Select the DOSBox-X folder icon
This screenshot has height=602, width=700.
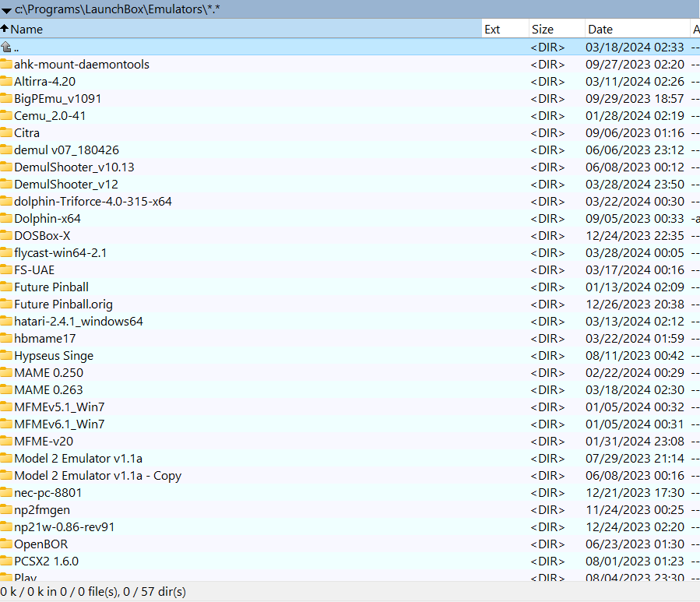pos(6,235)
